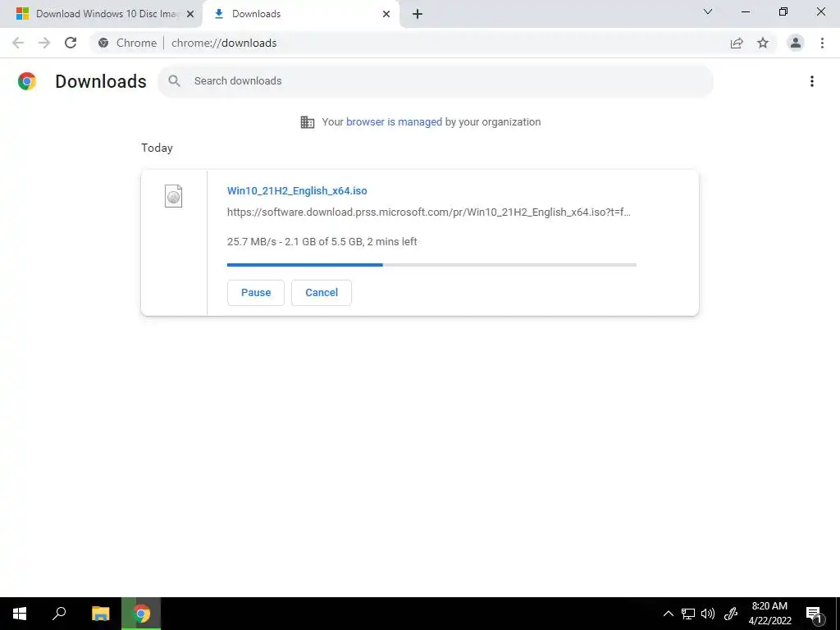Viewport: 840px width, 630px height.
Task: Open Win10_21H2_English_x64.iso file link
Action: 297,190
